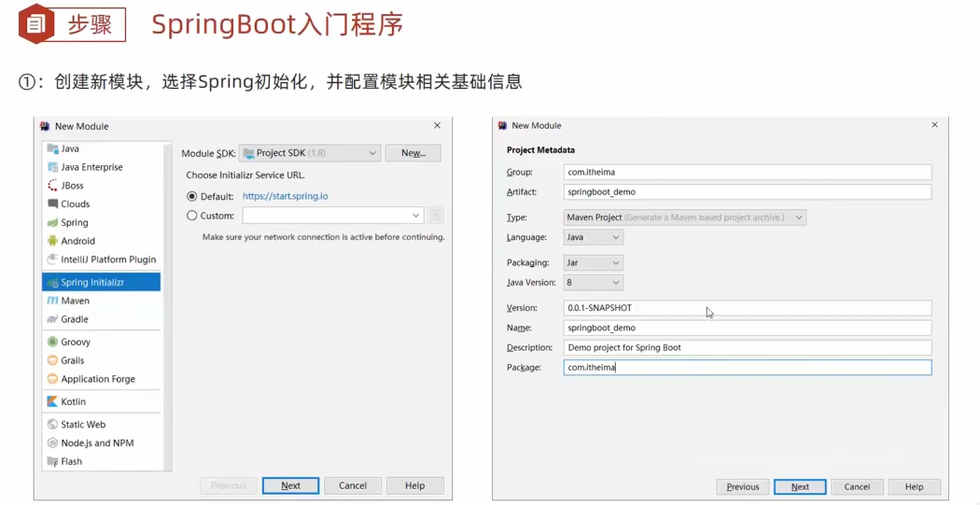Click Help in the Project Metadata dialog
The height and width of the screenshot is (505, 980).
pos(914,487)
